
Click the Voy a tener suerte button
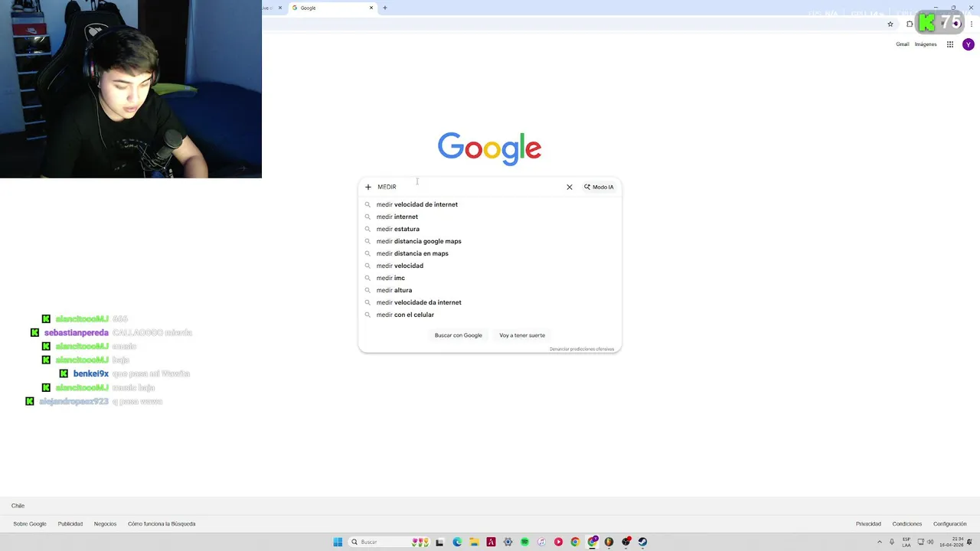click(x=522, y=335)
